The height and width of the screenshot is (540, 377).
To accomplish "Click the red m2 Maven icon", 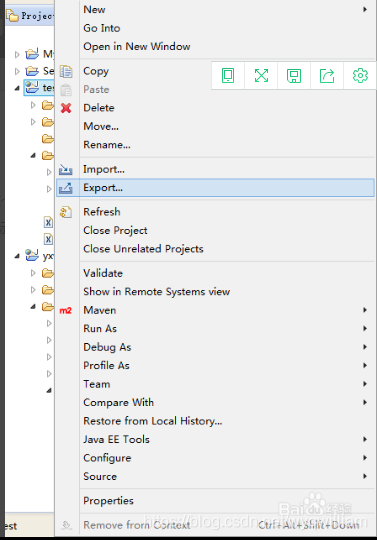I will (66, 311).
